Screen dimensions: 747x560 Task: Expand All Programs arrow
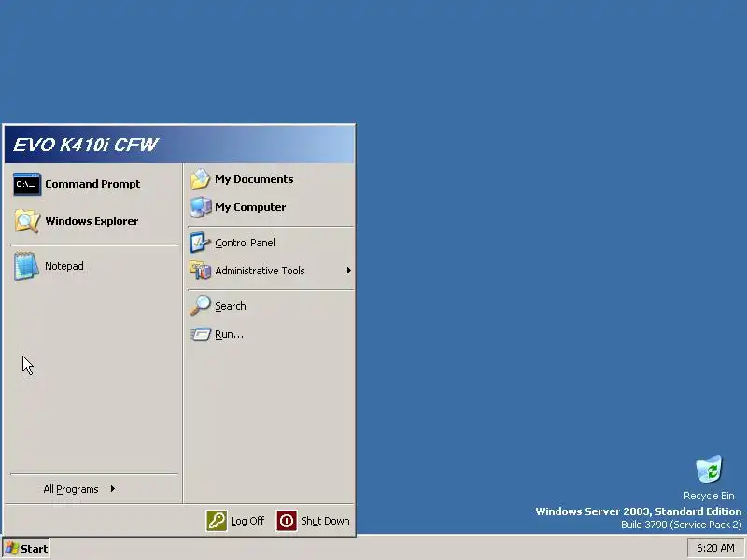[x=112, y=488]
